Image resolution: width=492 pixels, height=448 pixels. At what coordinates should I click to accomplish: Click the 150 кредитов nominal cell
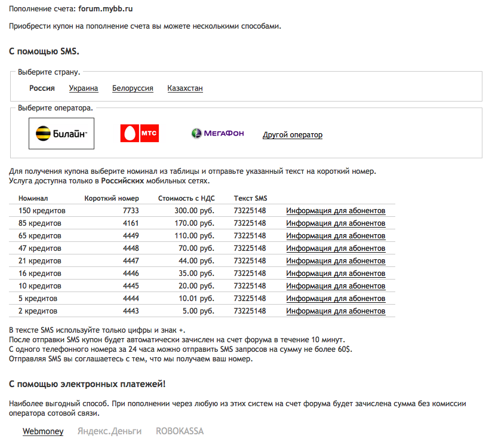42,211
